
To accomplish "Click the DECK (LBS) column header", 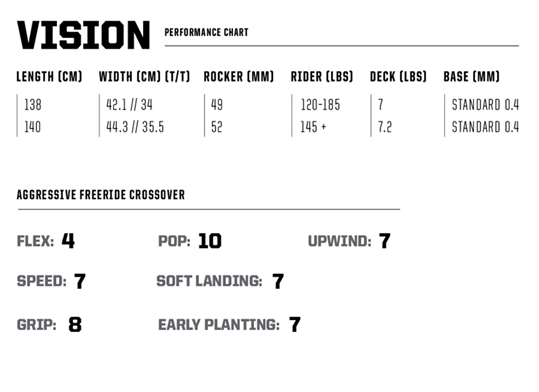I will [x=398, y=76].
